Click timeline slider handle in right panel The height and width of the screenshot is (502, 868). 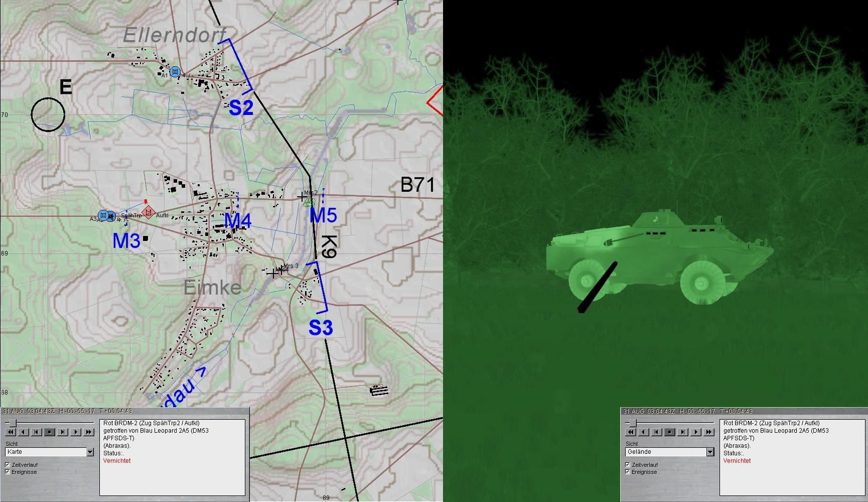pyautogui.click(x=633, y=423)
